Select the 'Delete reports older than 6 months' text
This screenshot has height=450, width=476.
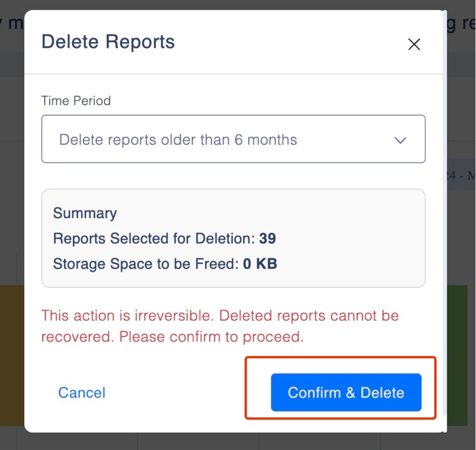point(178,140)
